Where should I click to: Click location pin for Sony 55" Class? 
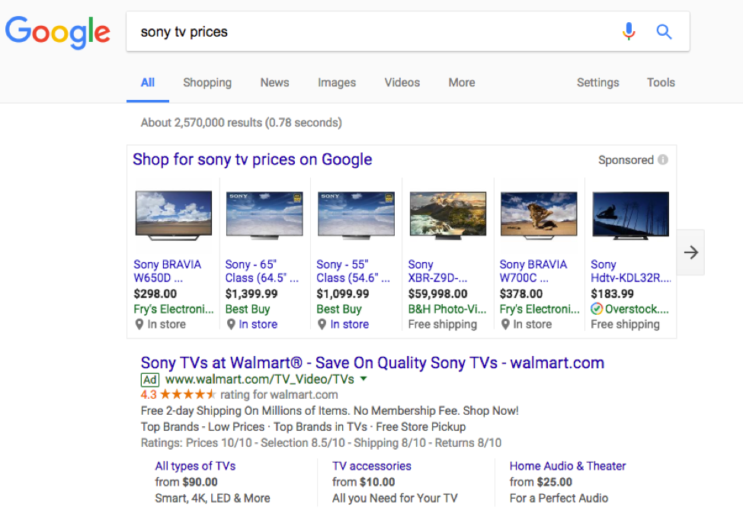coord(322,324)
